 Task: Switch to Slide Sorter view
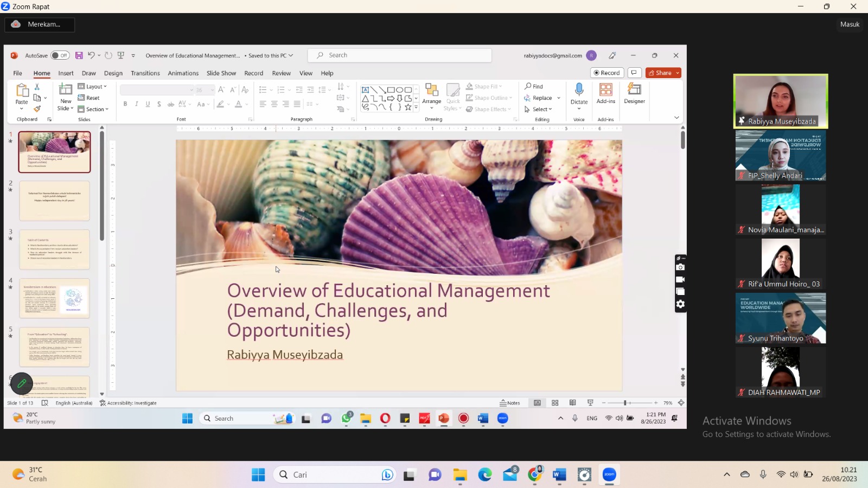[555, 403]
